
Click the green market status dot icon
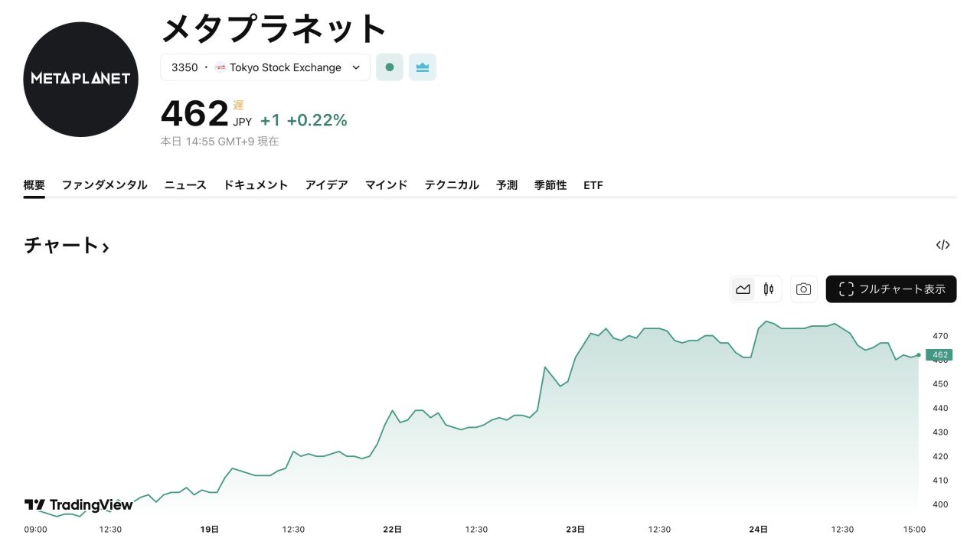tap(389, 67)
